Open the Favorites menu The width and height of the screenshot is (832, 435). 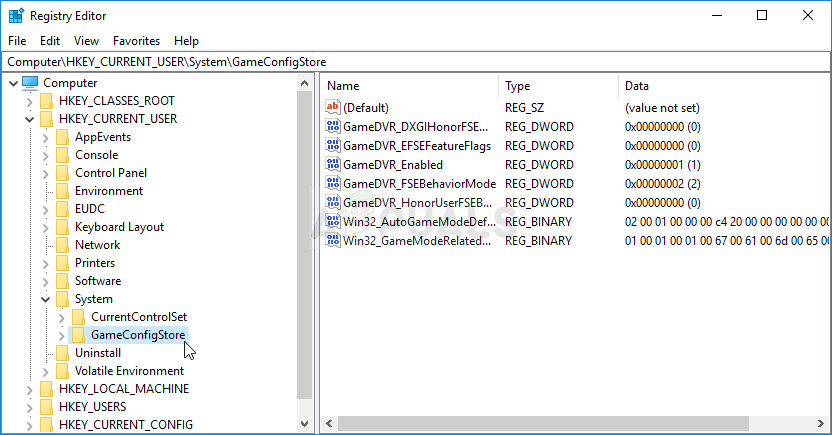[136, 41]
